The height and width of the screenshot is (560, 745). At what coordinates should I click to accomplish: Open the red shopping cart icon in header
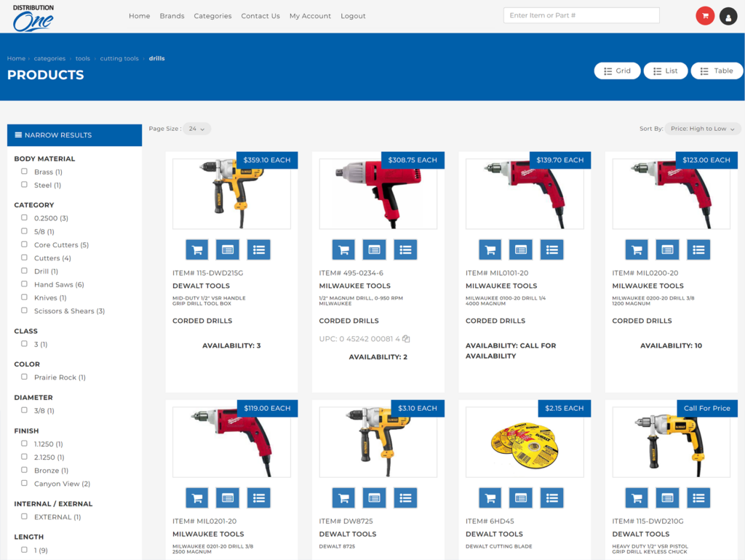pyautogui.click(x=704, y=16)
